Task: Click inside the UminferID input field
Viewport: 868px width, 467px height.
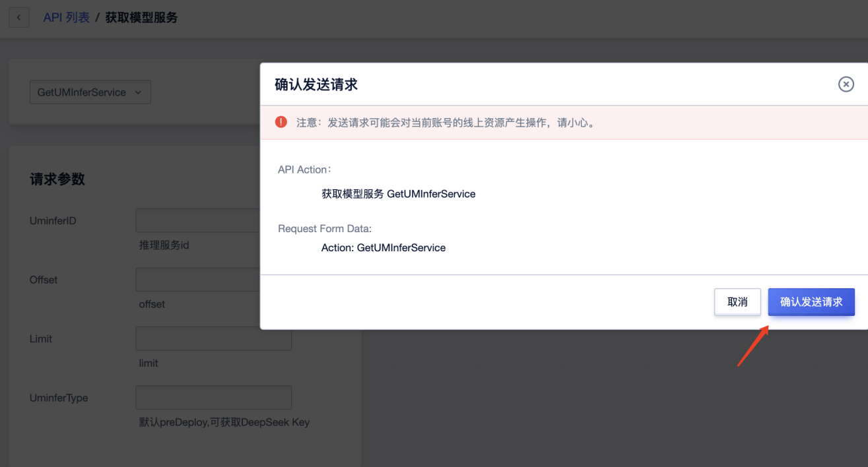Action: [198, 220]
